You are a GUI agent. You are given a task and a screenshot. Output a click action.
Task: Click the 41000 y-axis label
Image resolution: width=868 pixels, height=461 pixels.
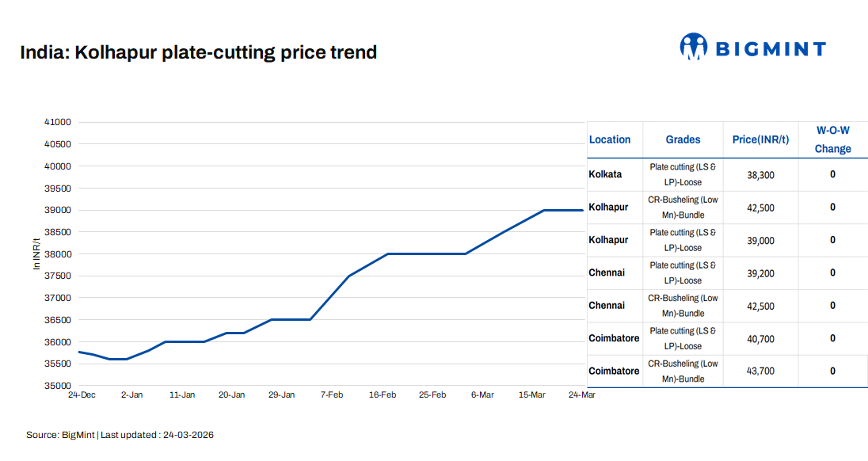click(57, 122)
